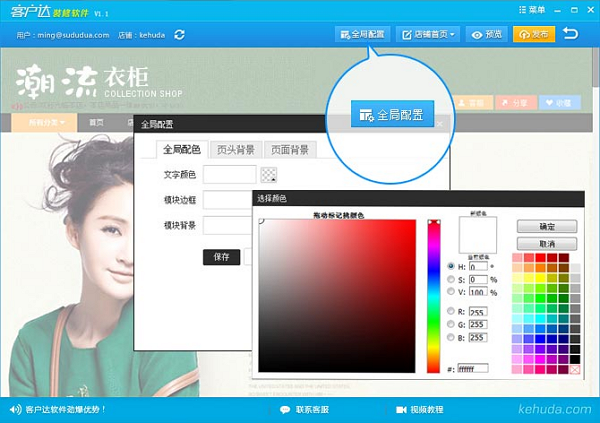Click the chat bubble icon beside 联系客服
Viewport: 600px width, 423px height.
285,410
